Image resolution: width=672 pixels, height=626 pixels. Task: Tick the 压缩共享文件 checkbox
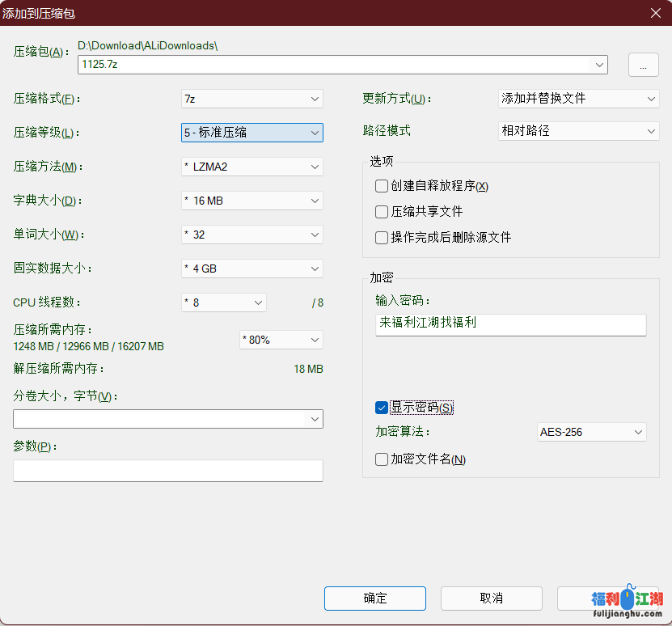coord(382,212)
